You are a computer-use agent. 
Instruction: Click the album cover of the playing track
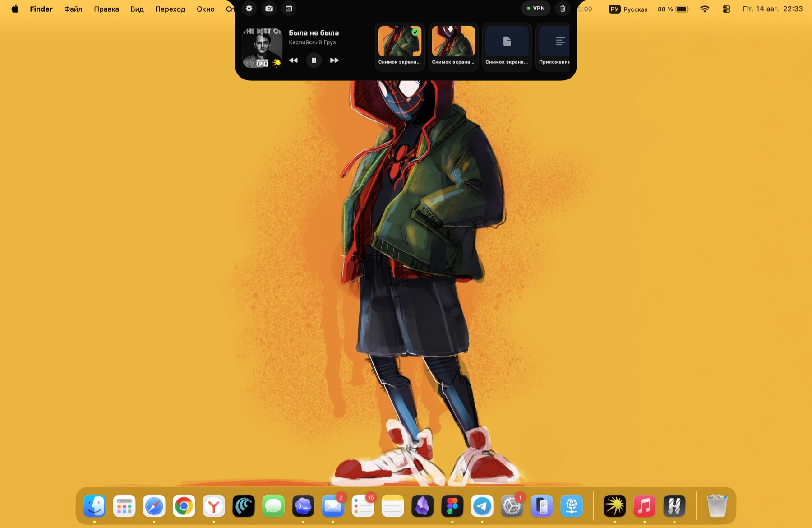263,48
